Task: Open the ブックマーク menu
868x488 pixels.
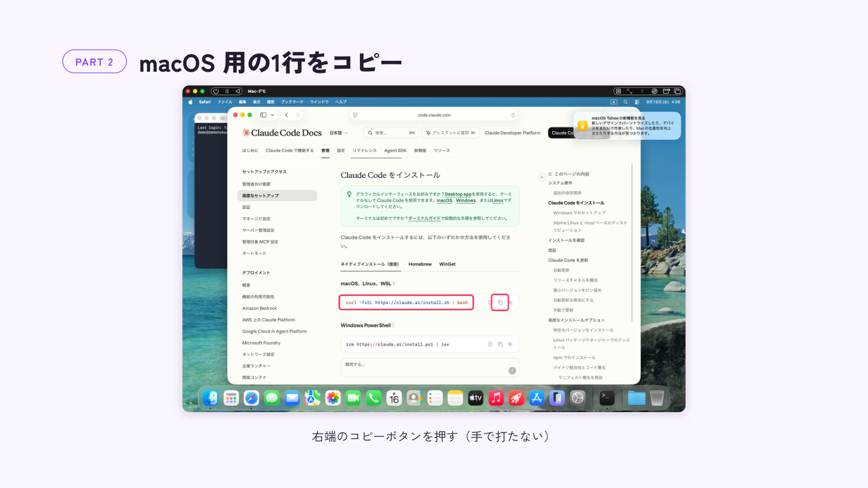Action: 292,102
